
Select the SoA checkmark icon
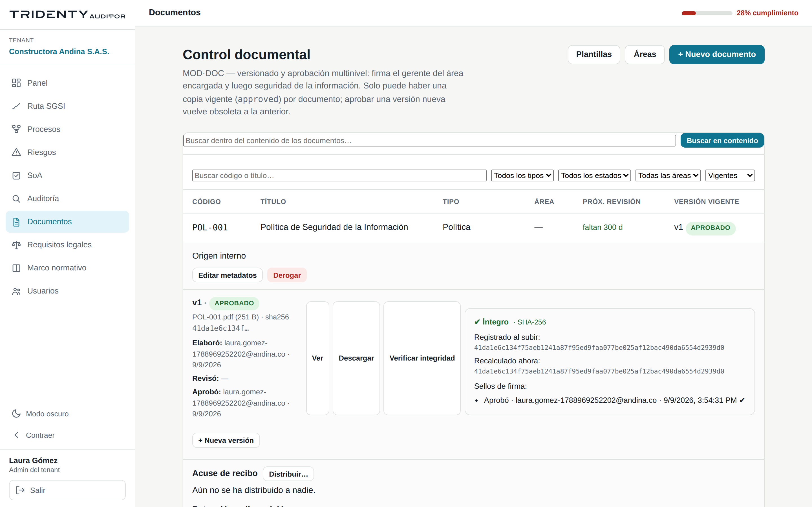coord(16,175)
